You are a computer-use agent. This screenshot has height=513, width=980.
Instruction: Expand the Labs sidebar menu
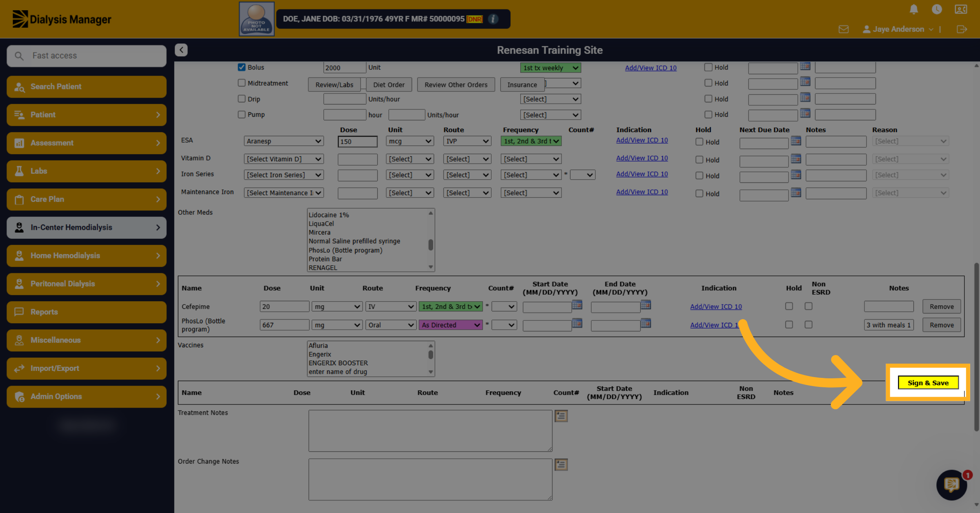(87, 171)
